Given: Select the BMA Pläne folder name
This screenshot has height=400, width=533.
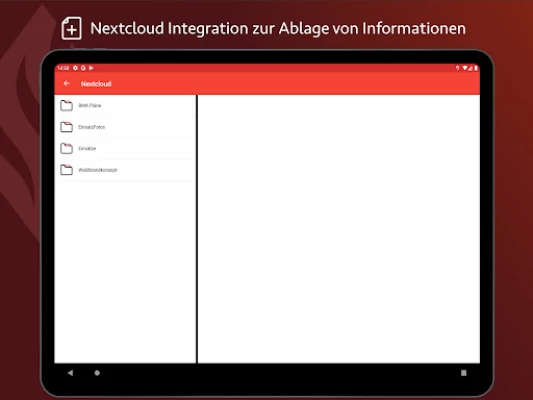Looking at the screenshot, I should coord(90,105).
